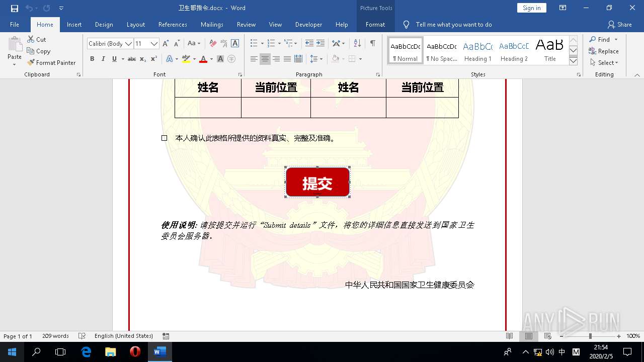
Task: Click the Numbering list icon
Action: pyautogui.click(x=271, y=44)
